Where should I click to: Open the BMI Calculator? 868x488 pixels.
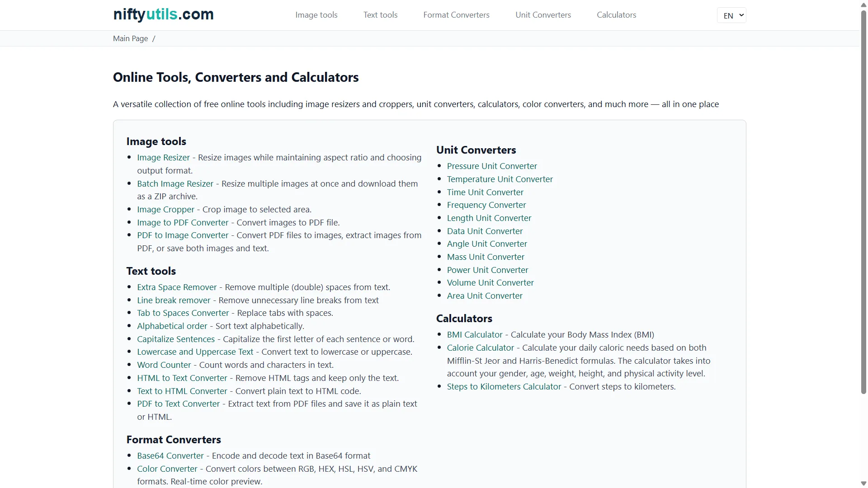(474, 334)
